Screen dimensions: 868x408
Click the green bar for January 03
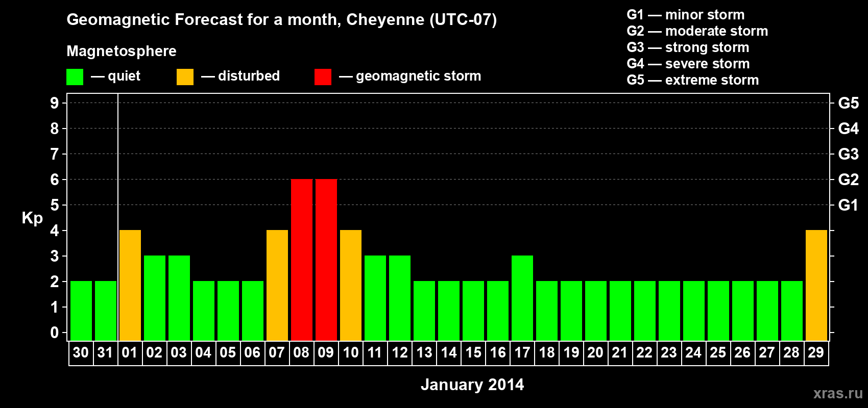pos(179,298)
